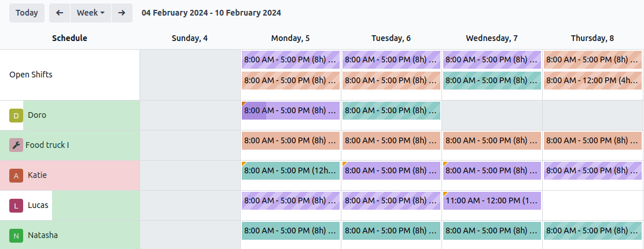Image resolution: width=644 pixels, height=249 pixels.
Task: Click Lucas's maroon L avatar icon
Action: point(16,206)
